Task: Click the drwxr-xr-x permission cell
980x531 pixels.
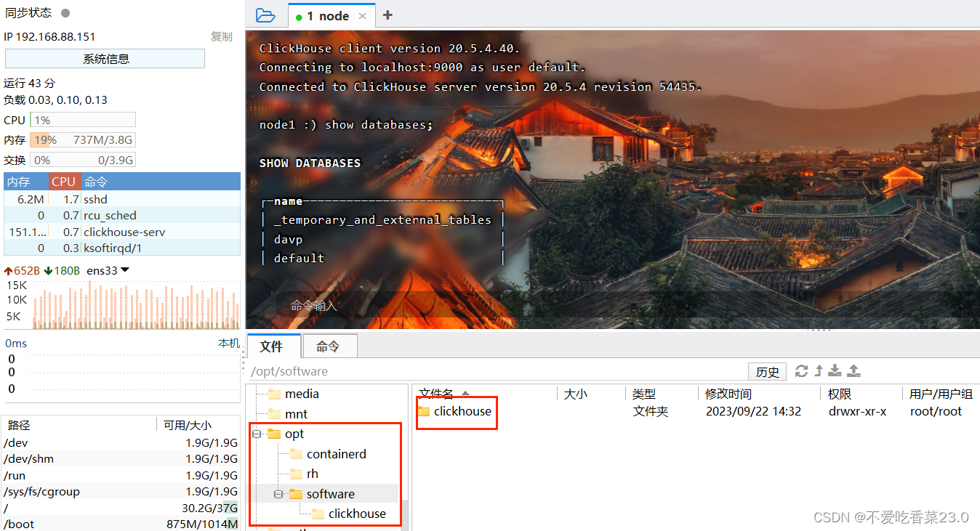Action: click(858, 411)
